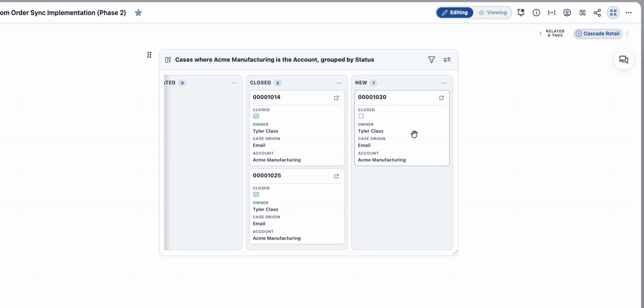
Task: Open display settings sliders icon
Action: point(447,60)
